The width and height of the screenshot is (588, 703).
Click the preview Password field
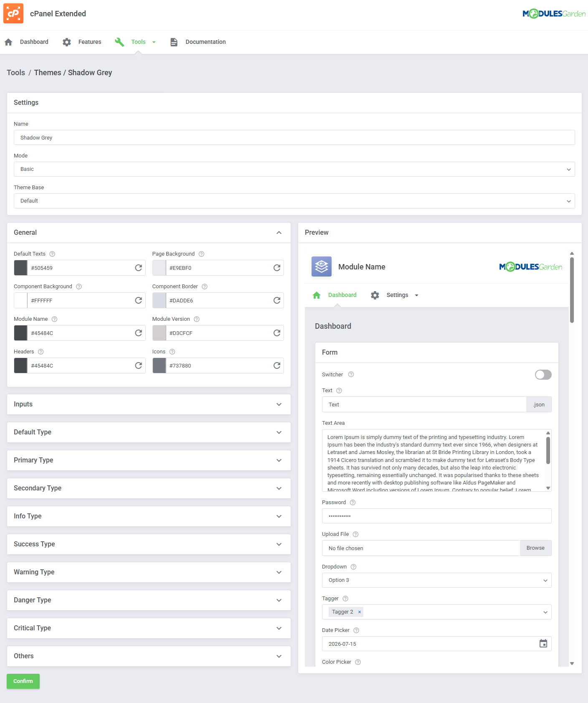[x=436, y=516]
